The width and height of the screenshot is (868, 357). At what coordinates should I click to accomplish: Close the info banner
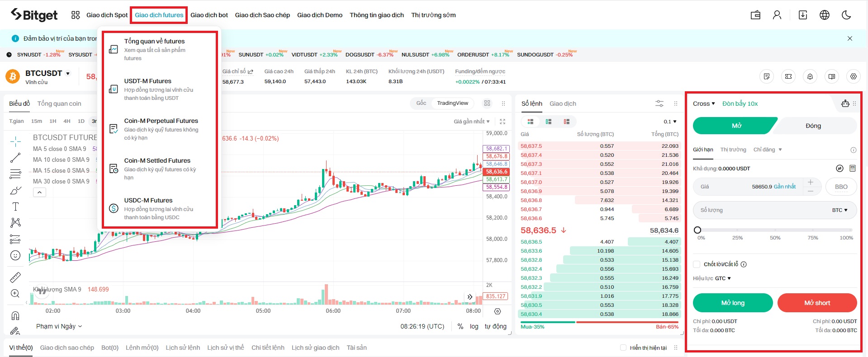point(850,38)
